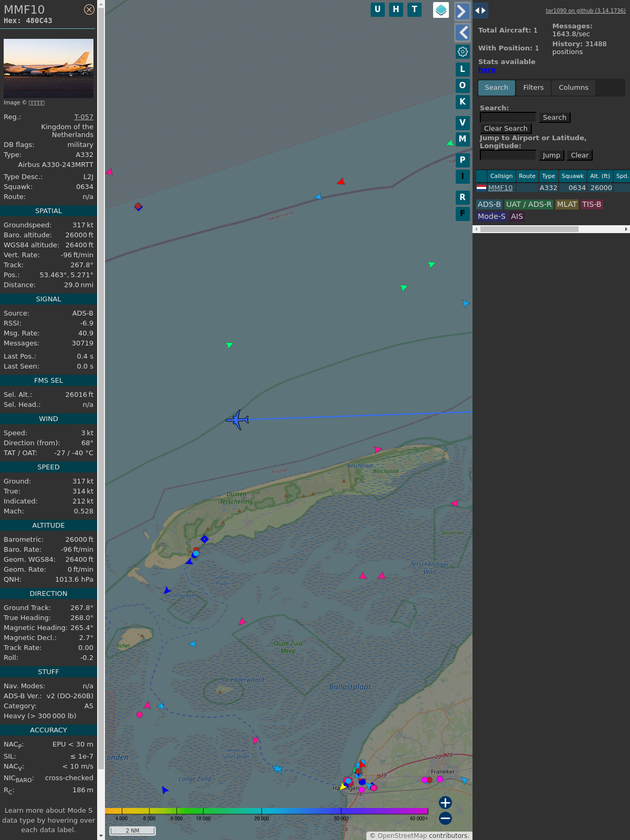630x840 pixels.
Task: Select MMF10 callsign in aircraft table
Action: (x=500, y=188)
